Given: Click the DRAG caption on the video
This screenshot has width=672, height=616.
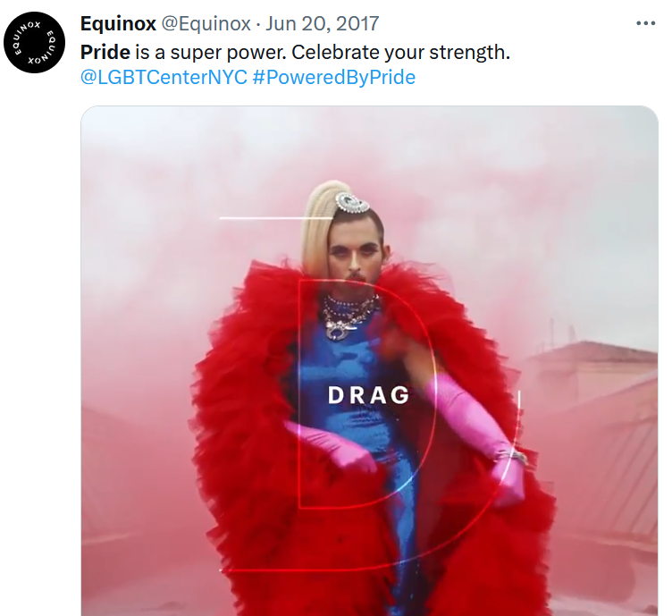Looking at the screenshot, I should click(368, 395).
